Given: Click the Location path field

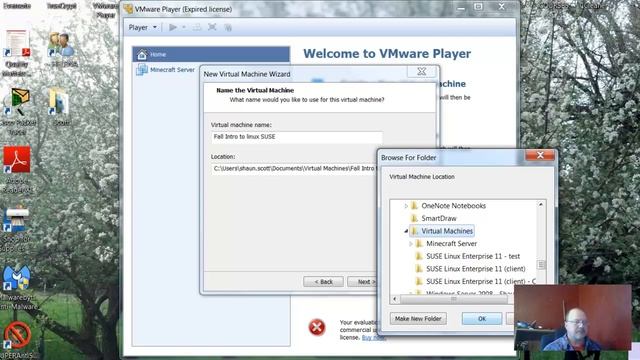Looking at the screenshot, I should pos(294,169).
